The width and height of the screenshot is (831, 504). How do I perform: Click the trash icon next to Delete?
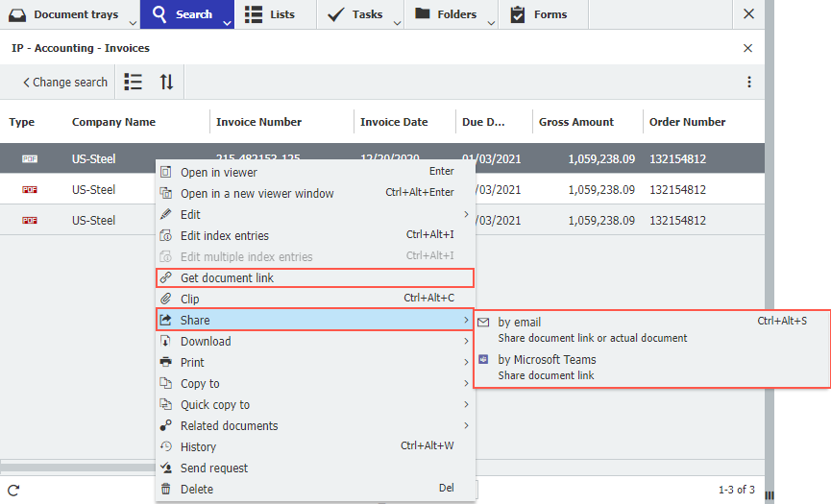[166, 489]
